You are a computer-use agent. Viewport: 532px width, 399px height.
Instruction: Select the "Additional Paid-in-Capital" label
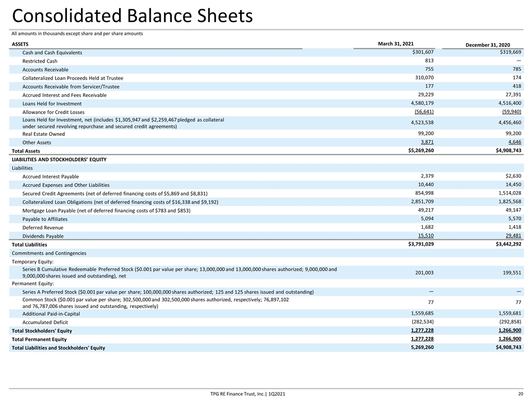pos(51,314)
